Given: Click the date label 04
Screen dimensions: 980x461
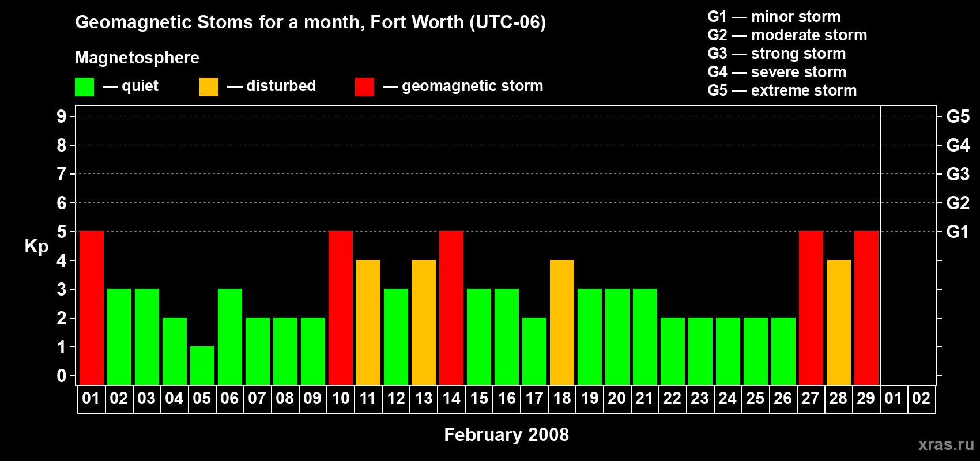Looking at the screenshot, I should click(x=174, y=398).
